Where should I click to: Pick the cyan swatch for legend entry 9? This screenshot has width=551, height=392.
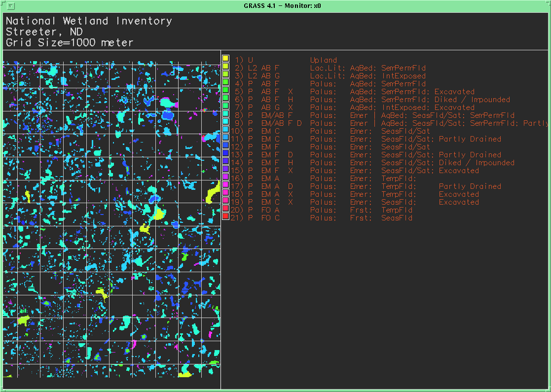(x=225, y=122)
